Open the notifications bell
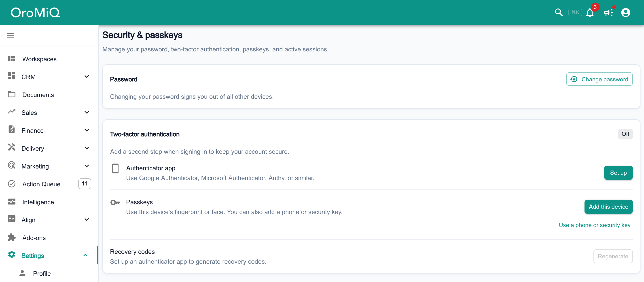This screenshot has width=644, height=282. point(590,13)
